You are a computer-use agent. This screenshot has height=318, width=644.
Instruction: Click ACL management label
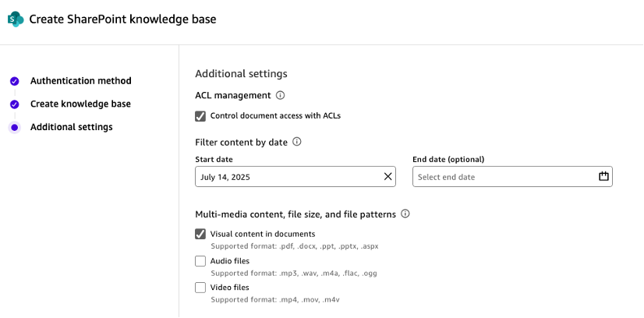[x=233, y=96]
